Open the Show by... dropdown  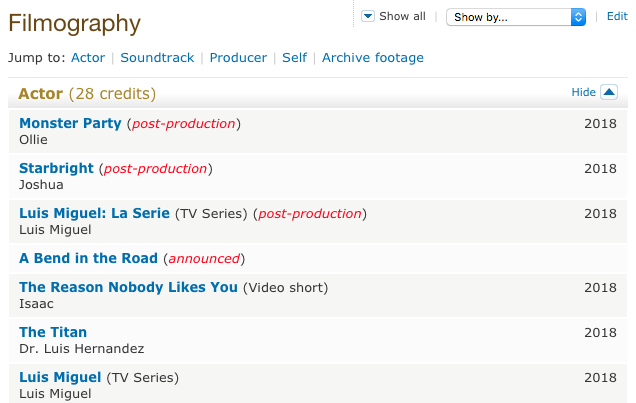click(516, 17)
